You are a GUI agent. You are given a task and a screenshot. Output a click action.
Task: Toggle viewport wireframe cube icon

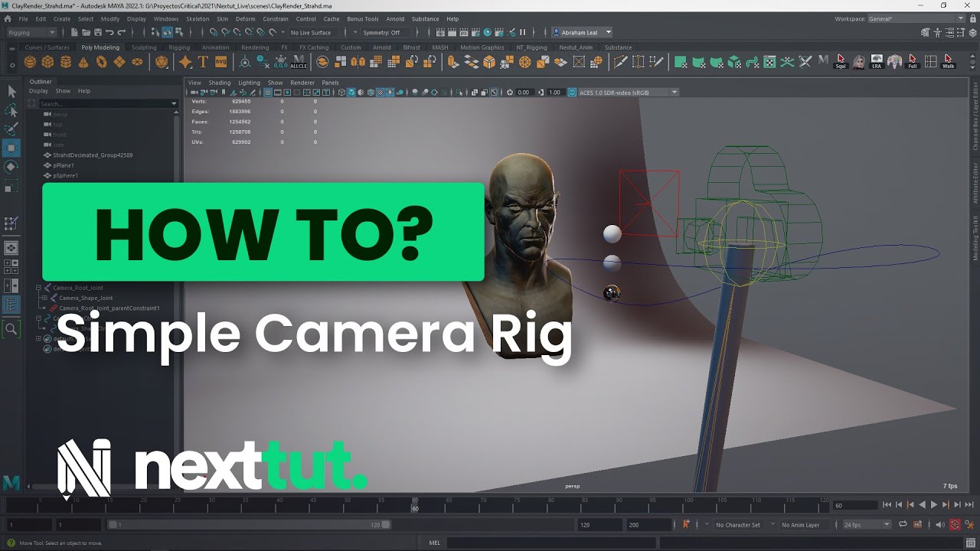342,93
